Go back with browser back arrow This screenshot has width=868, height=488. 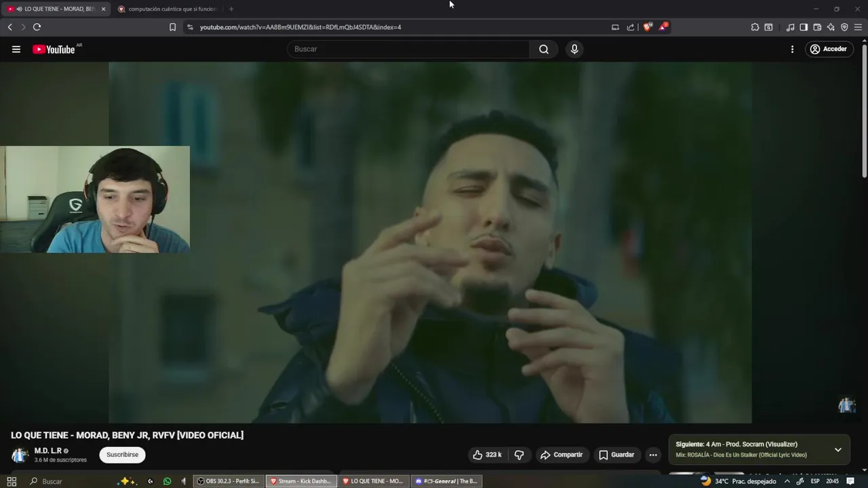(x=9, y=27)
